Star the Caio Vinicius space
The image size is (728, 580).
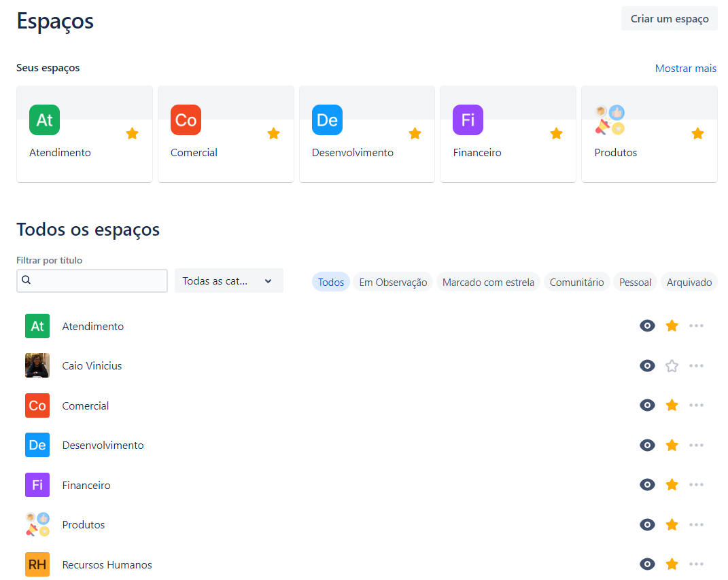click(x=672, y=365)
